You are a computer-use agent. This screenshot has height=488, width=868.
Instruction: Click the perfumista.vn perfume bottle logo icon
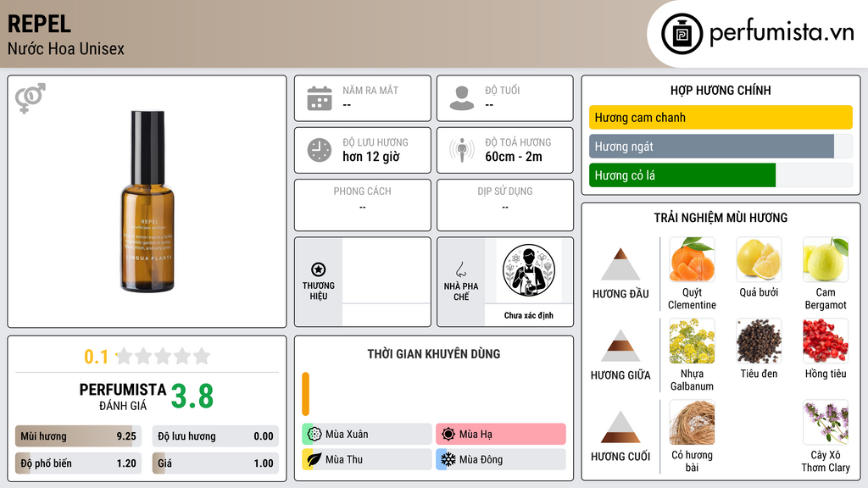682,34
